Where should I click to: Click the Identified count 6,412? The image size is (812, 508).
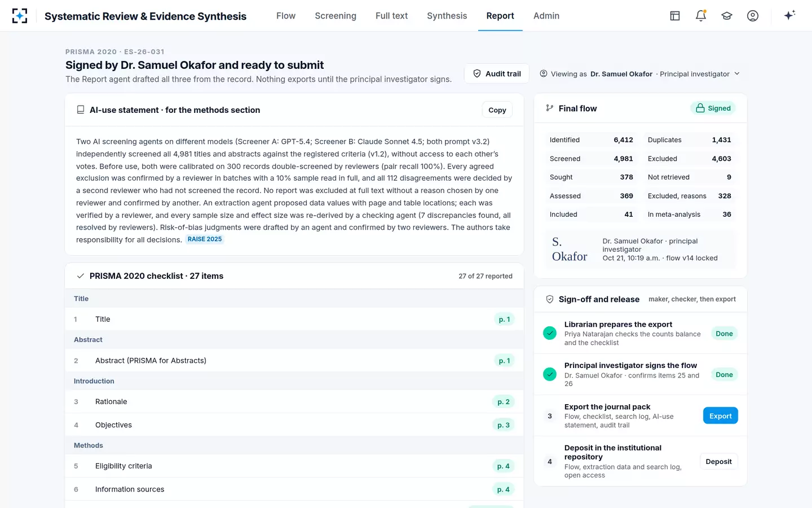point(623,140)
